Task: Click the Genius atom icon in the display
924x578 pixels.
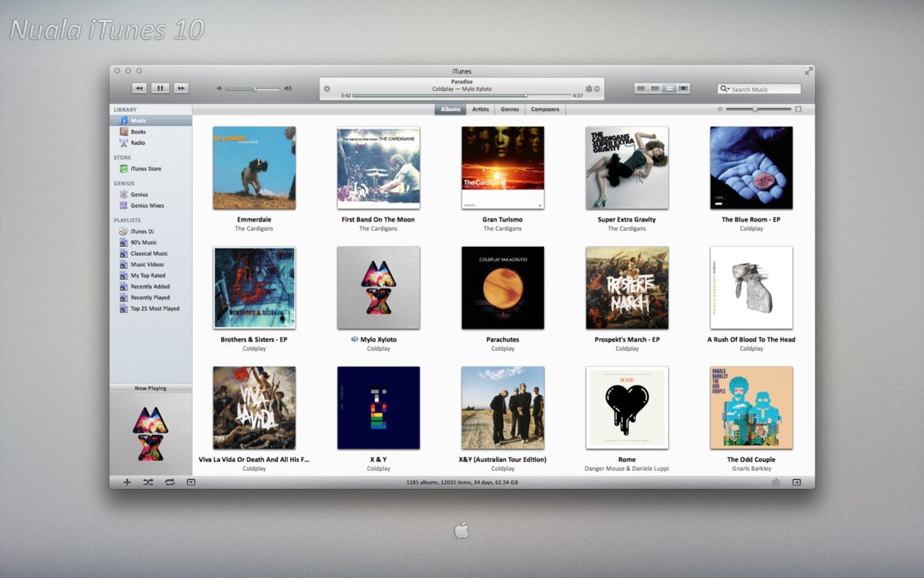Action: (x=589, y=88)
